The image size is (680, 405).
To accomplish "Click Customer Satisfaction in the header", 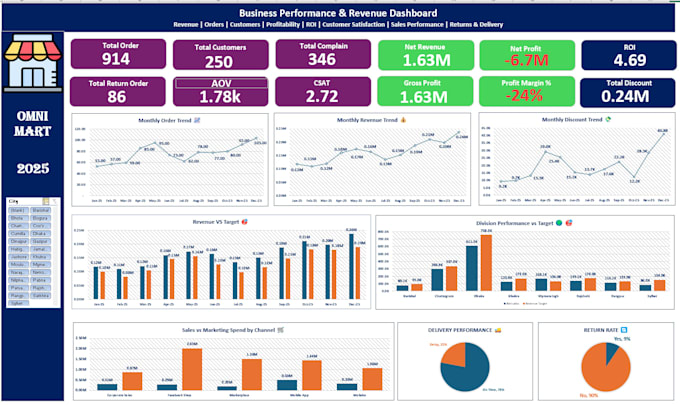I will point(353,25).
